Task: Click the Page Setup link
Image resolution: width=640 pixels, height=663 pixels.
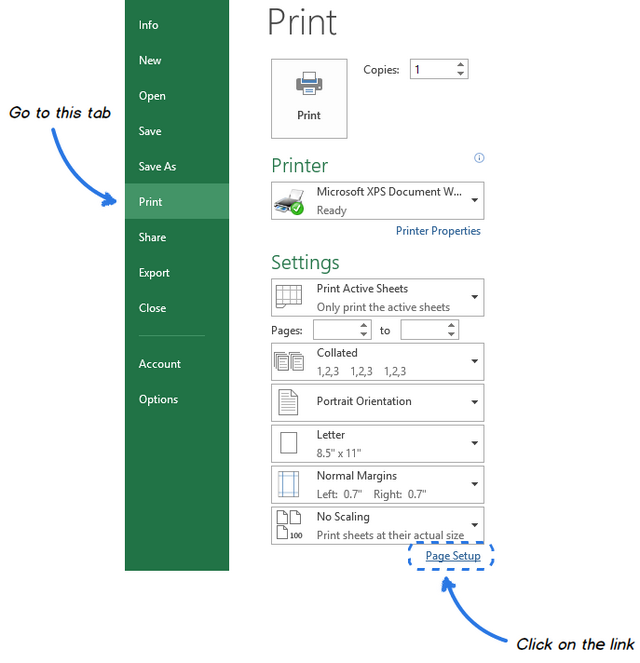Action: pos(453,556)
